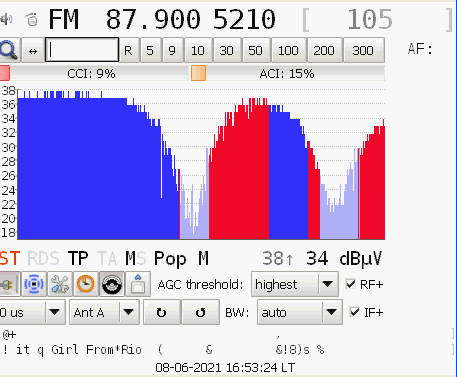Open settings with the wrench-and-screwdriver icon
The image size is (457, 377).
click(x=60, y=284)
